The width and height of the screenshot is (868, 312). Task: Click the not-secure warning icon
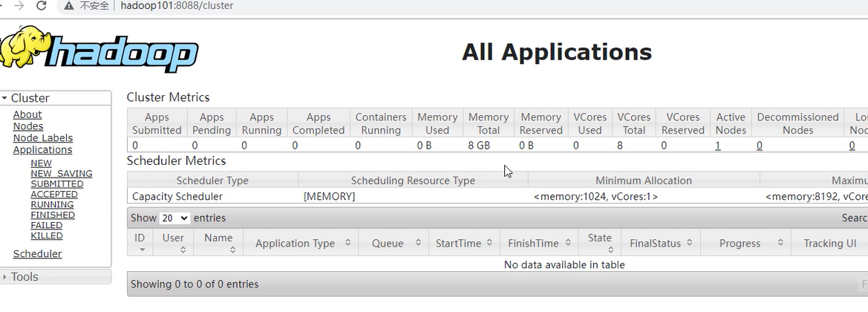pos(69,6)
